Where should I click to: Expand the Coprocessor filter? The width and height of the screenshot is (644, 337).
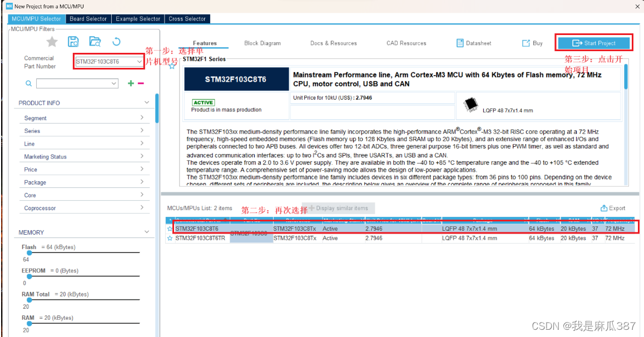[142, 207]
